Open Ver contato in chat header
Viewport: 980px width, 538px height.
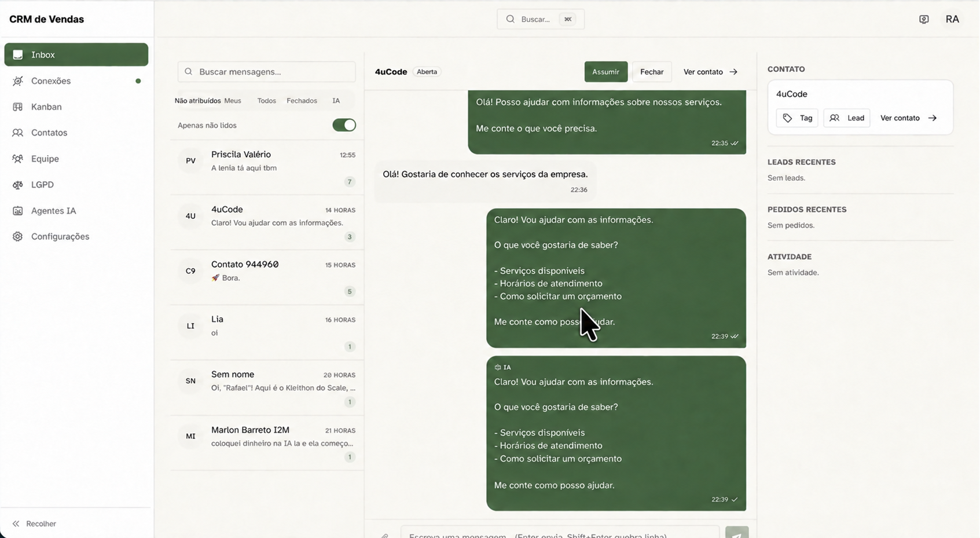coord(710,72)
